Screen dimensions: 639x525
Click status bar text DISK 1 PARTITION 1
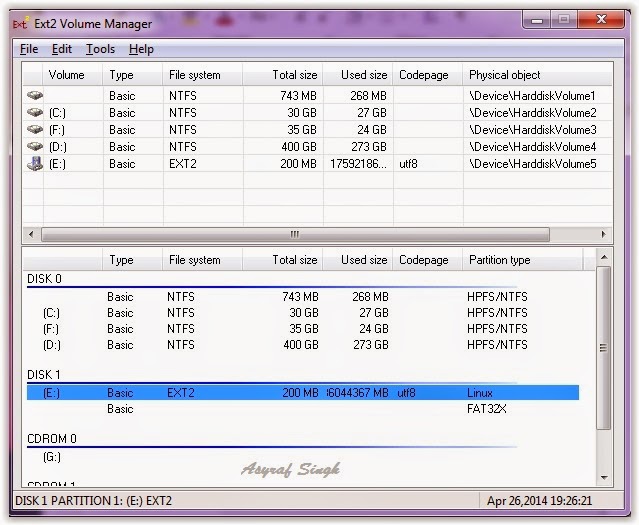(x=93, y=501)
